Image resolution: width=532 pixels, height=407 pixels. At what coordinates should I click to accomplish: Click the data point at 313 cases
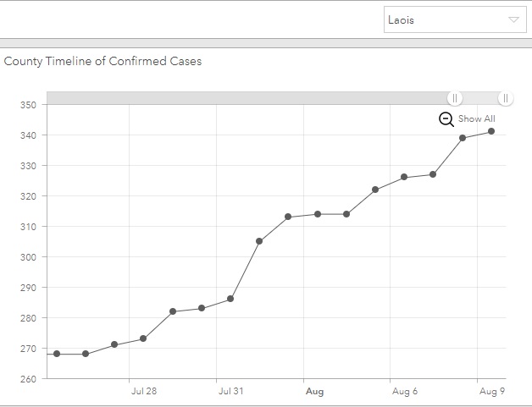[288, 217]
